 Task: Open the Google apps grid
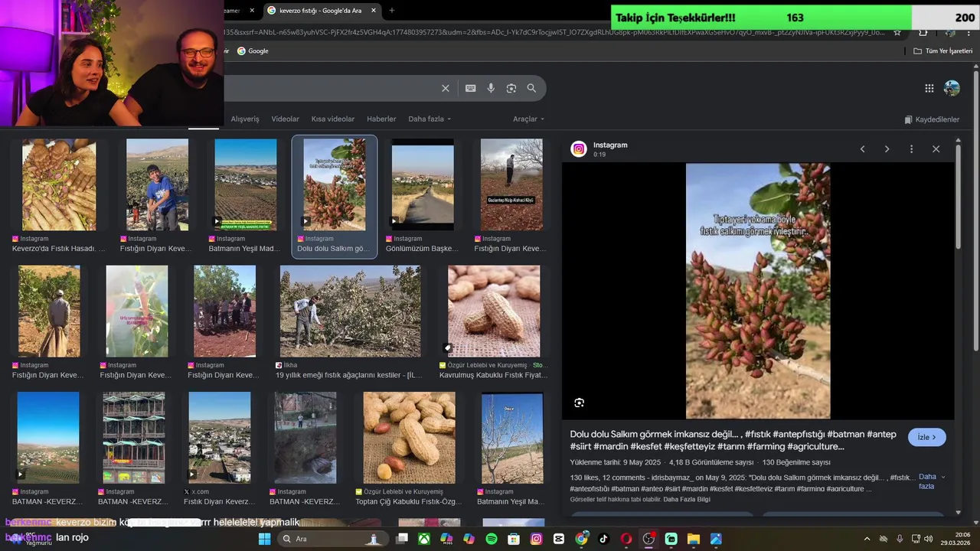coord(929,88)
